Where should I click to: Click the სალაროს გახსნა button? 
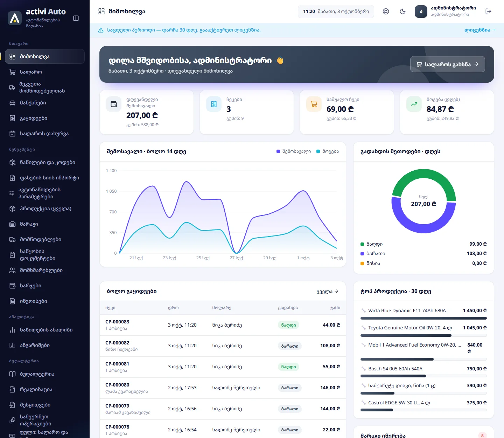tap(447, 64)
